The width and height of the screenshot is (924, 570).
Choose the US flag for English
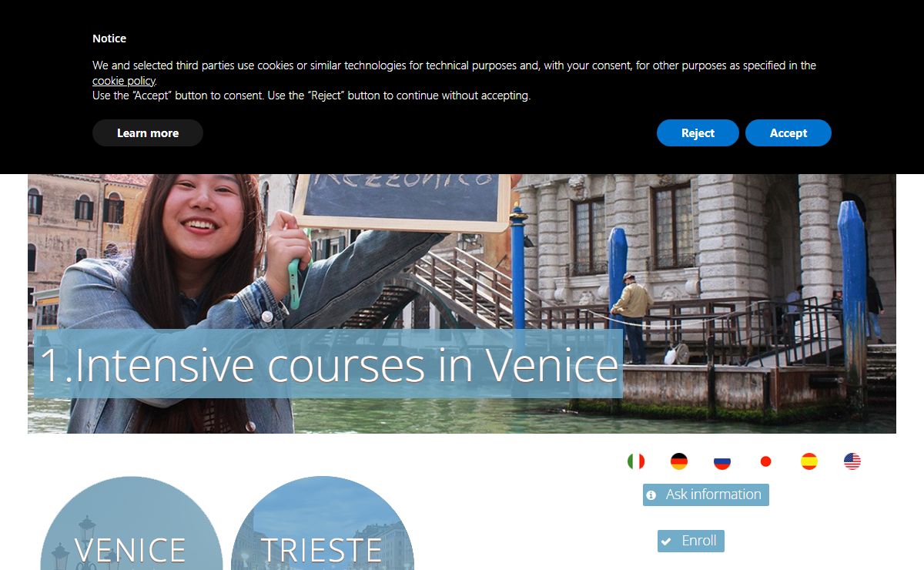[x=852, y=461]
